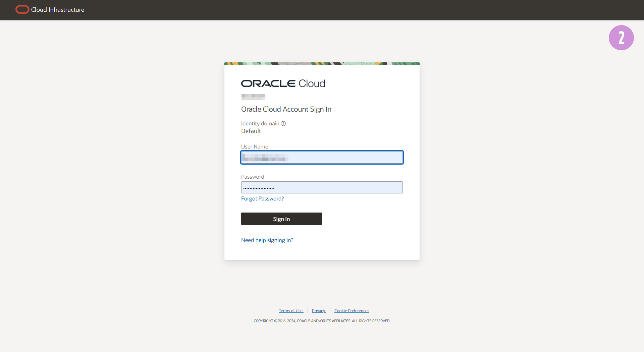Select the Default identity domain text
Screen dimensions: 644x352
pos(251,131)
